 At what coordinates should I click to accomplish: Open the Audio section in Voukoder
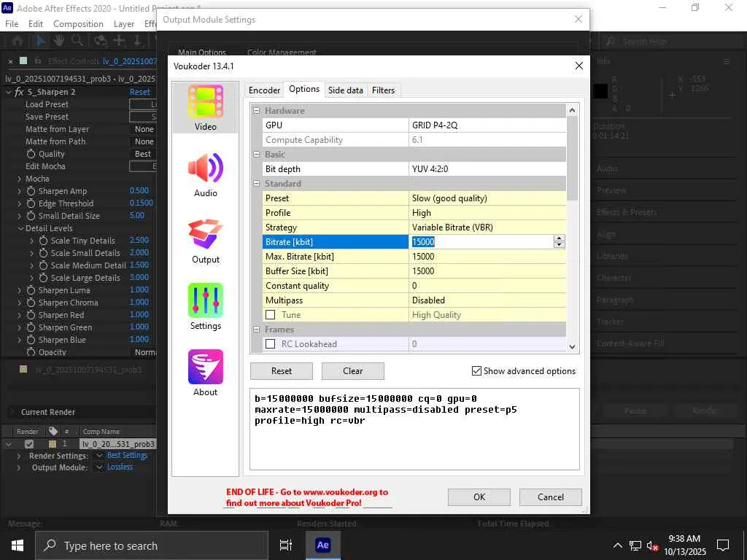tap(205, 174)
